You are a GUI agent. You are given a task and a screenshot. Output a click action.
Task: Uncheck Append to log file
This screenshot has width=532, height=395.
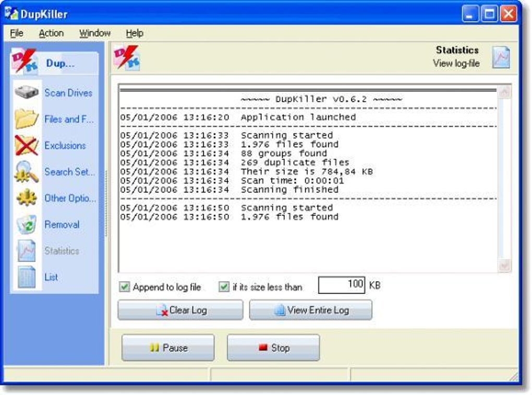[125, 287]
